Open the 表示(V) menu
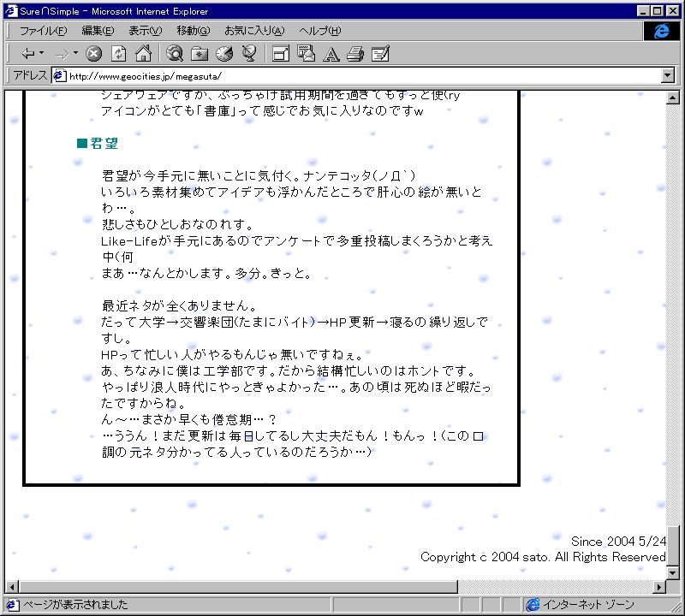The height and width of the screenshot is (616, 685). click(x=145, y=31)
